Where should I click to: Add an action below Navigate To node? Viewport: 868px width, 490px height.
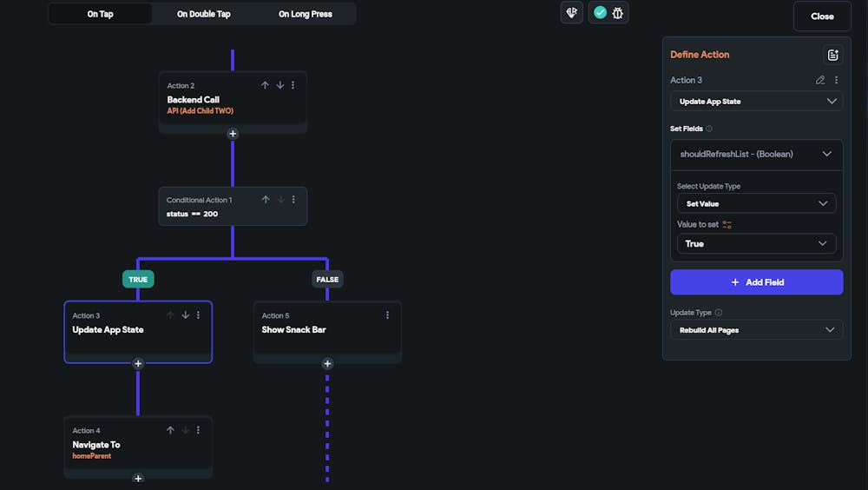click(138, 478)
